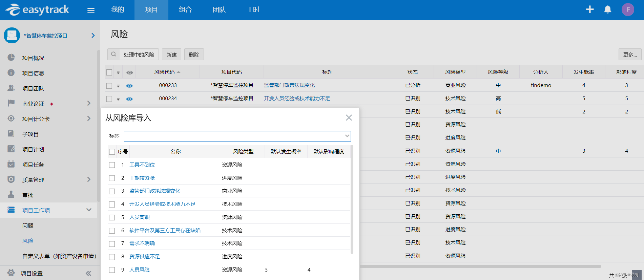Click the 项目设置 gear icon

pos(11,273)
